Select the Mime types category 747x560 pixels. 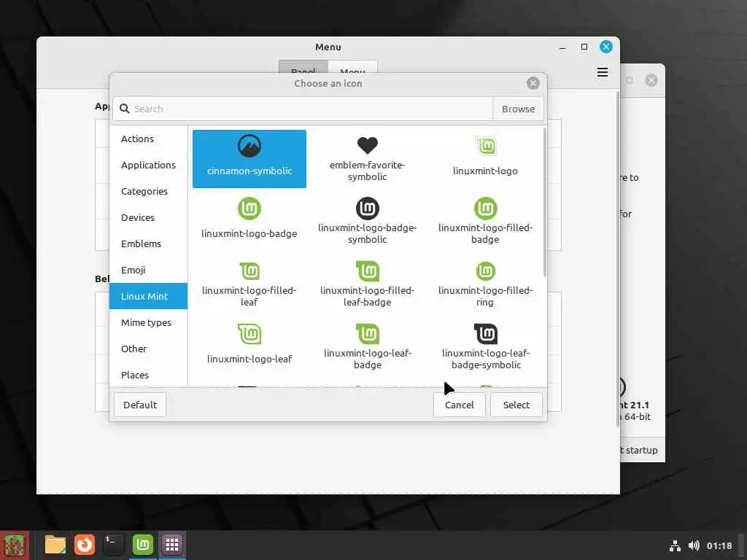click(149, 322)
